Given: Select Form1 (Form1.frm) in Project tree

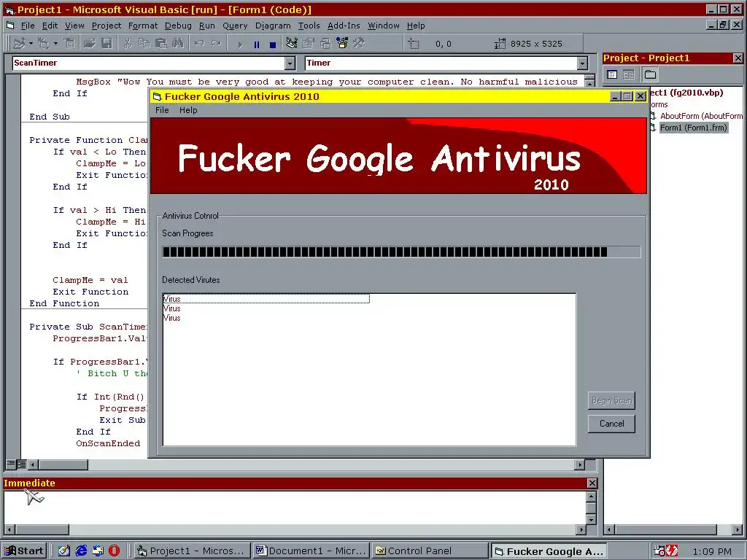Looking at the screenshot, I should [693, 128].
